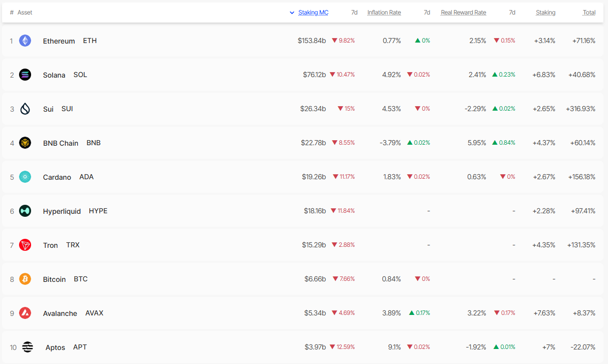
Task: Click the sort arrow beside Staking MC
Action: [292, 13]
